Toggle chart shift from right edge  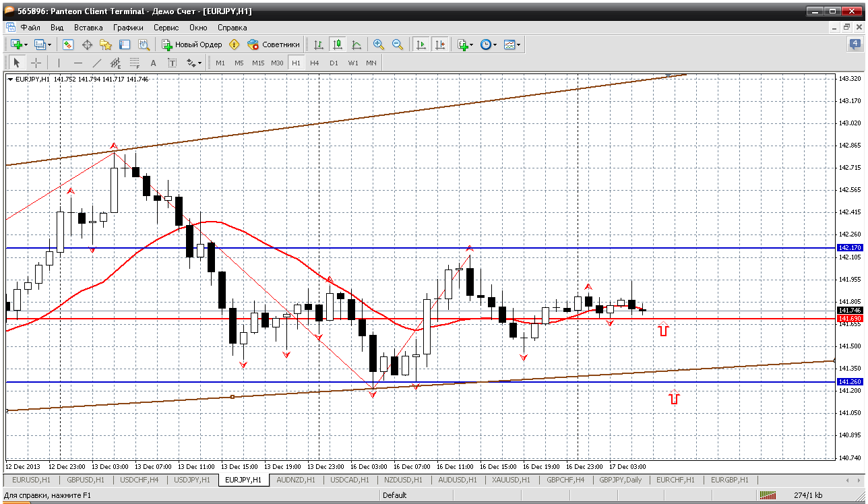[440, 44]
